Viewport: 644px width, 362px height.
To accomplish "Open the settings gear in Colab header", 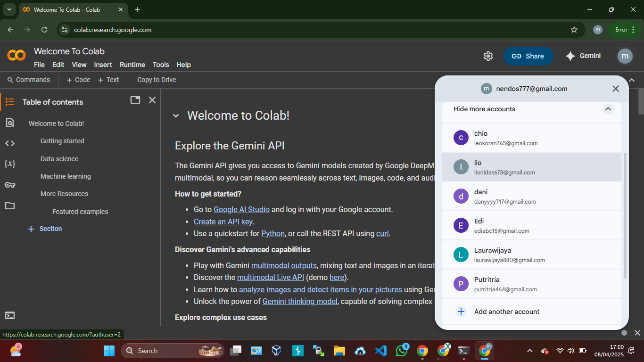I will (x=488, y=56).
